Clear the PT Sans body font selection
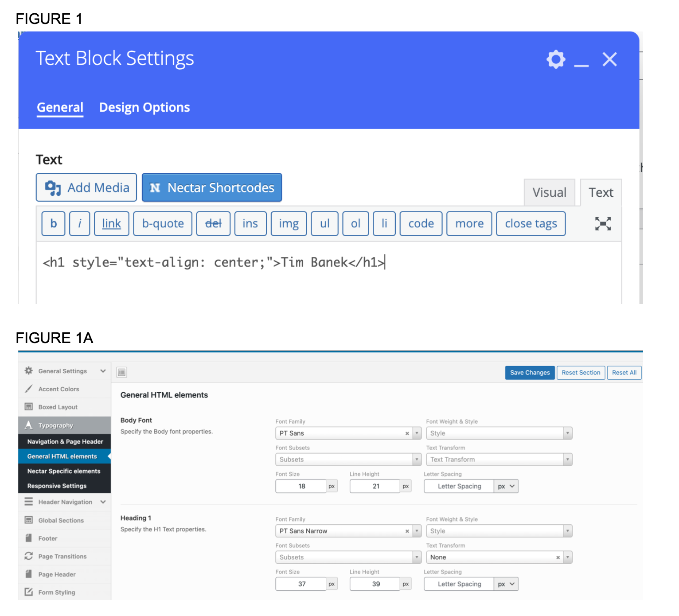Screen dimensions: 679x616 pyautogui.click(x=407, y=433)
